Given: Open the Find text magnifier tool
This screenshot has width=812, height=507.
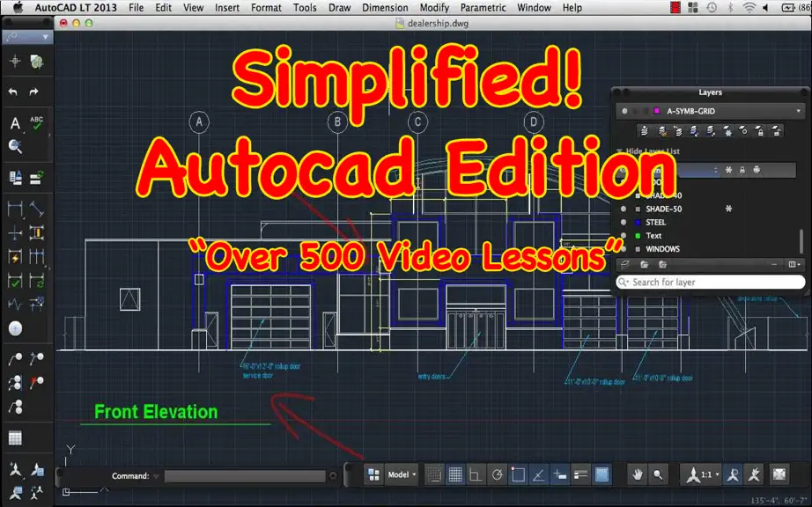Looking at the screenshot, I should (15, 147).
